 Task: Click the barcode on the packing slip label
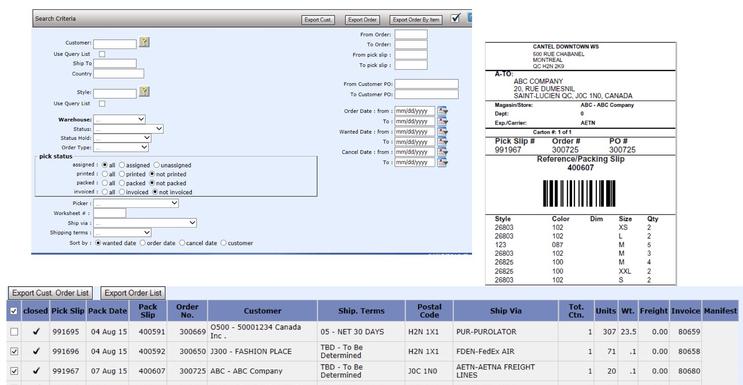click(579, 193)
